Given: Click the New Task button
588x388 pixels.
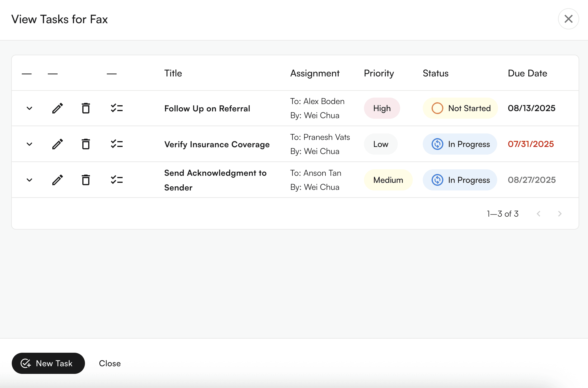Looking at the screenshot, I should click(48, 363).
